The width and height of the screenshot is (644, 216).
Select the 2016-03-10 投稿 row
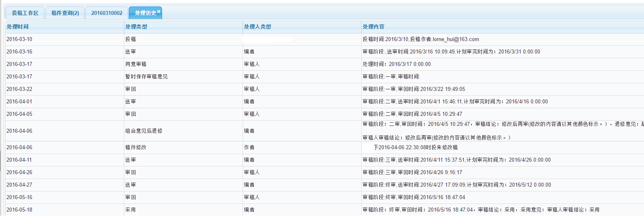tap(325, 39)
